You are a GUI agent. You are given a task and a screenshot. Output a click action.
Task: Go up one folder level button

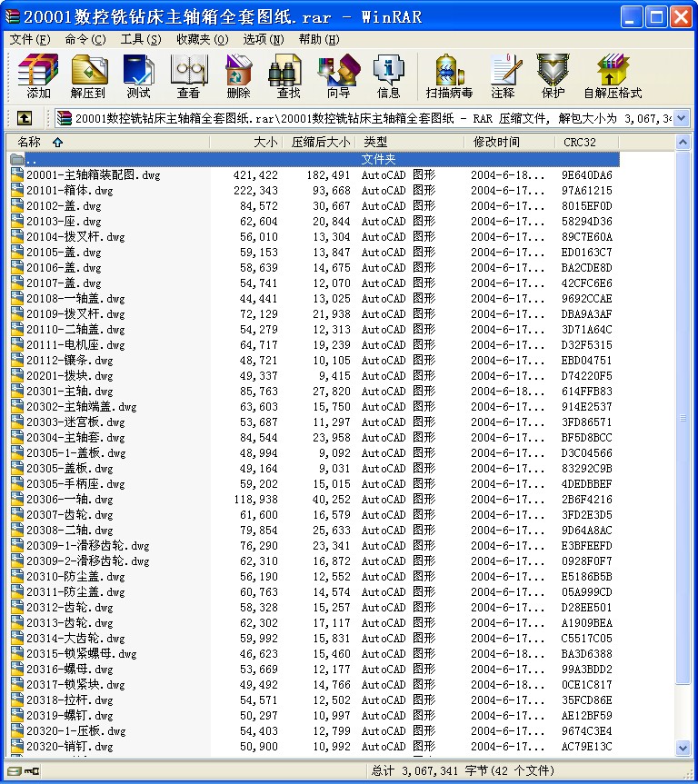[25, 118]
